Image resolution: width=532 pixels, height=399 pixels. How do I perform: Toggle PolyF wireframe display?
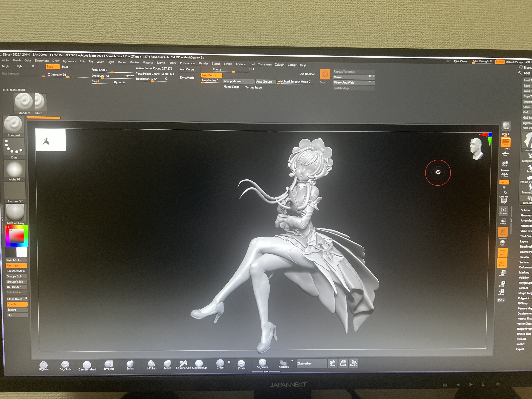pos(504,200)
